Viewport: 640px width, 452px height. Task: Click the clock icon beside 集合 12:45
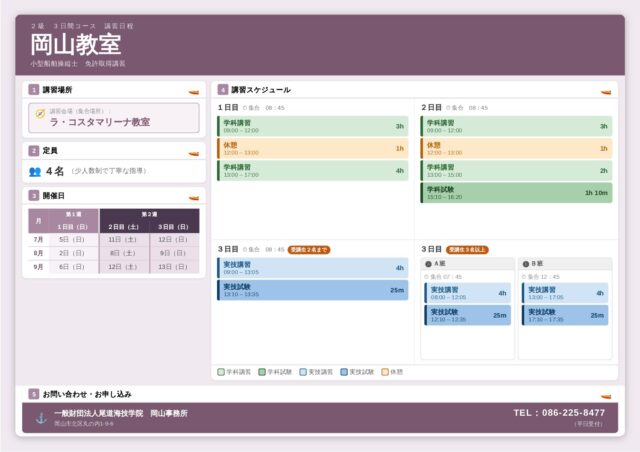point(524,277)
